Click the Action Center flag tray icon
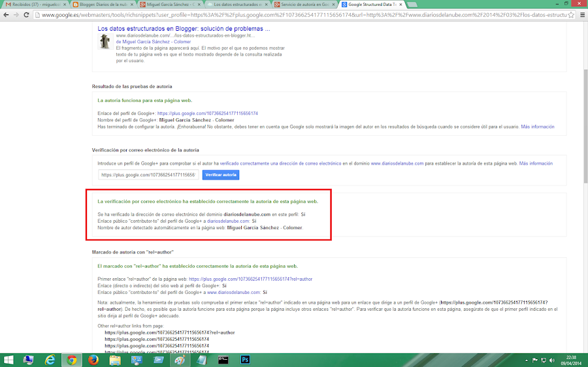588x367 pixels. [534, 360]
